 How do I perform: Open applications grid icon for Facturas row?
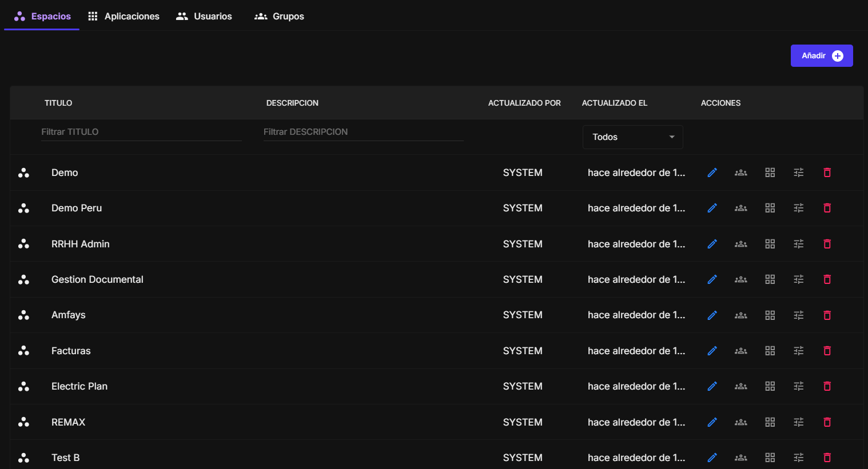[x=770, y=351]
